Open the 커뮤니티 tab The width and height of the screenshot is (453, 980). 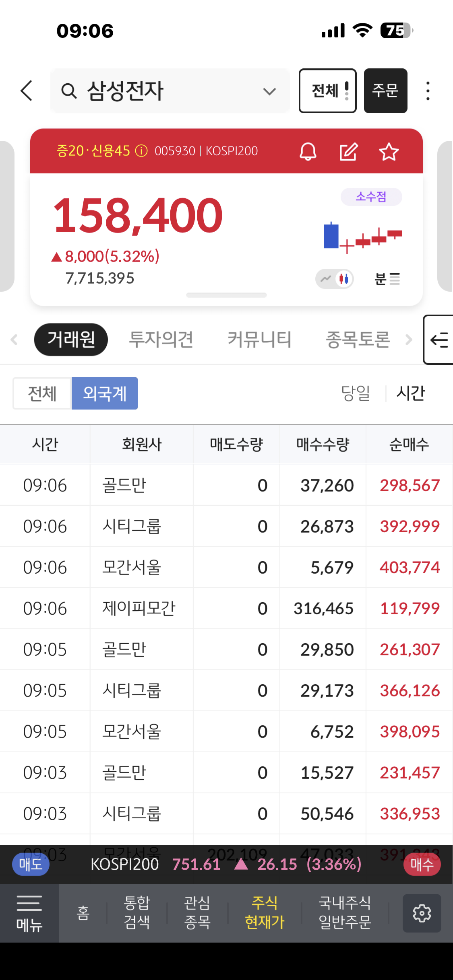pyautogui.click(x=259, y=340)
